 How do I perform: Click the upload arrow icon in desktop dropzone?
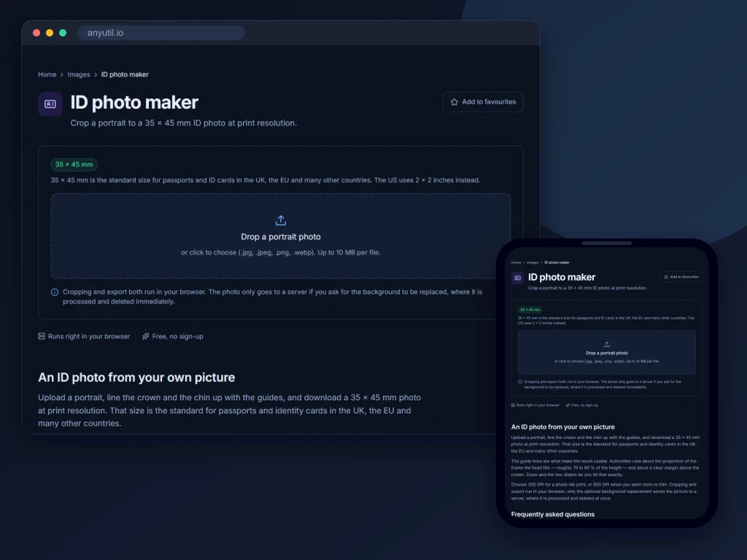[x=281, y=220]
